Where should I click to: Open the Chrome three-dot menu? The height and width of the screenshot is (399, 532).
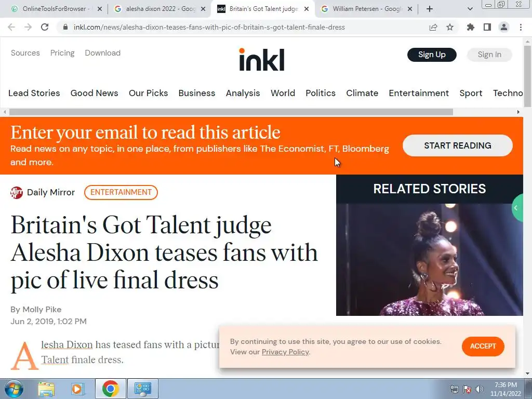click(521, 27)
